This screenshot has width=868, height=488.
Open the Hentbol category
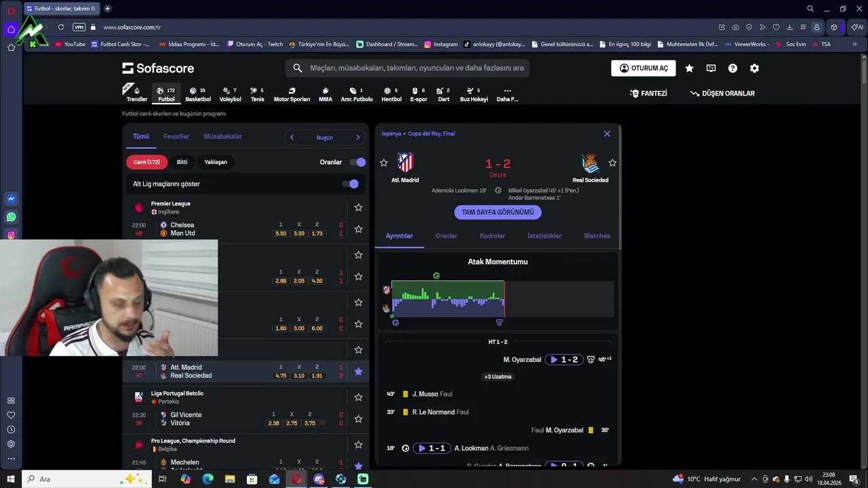coord(391,94)
